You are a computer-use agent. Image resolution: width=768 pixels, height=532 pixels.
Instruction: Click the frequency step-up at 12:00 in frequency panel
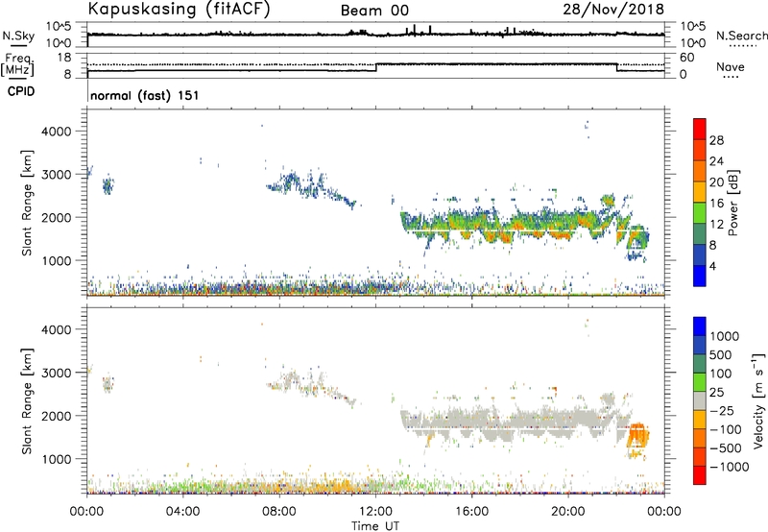click(376, 67)
